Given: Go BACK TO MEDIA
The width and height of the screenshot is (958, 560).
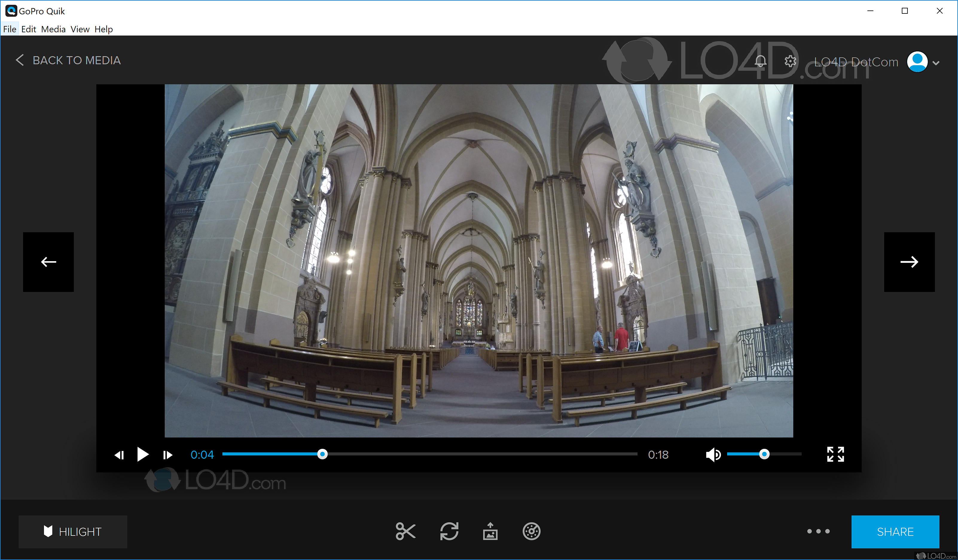Looking at the screenshot, I should tap(68, 60).
